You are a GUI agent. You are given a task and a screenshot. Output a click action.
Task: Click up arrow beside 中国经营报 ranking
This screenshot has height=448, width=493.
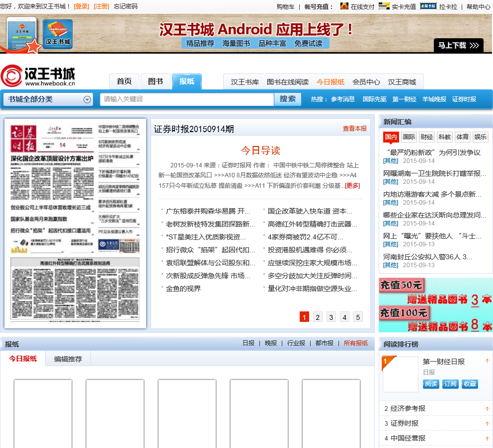pos(487,438)
